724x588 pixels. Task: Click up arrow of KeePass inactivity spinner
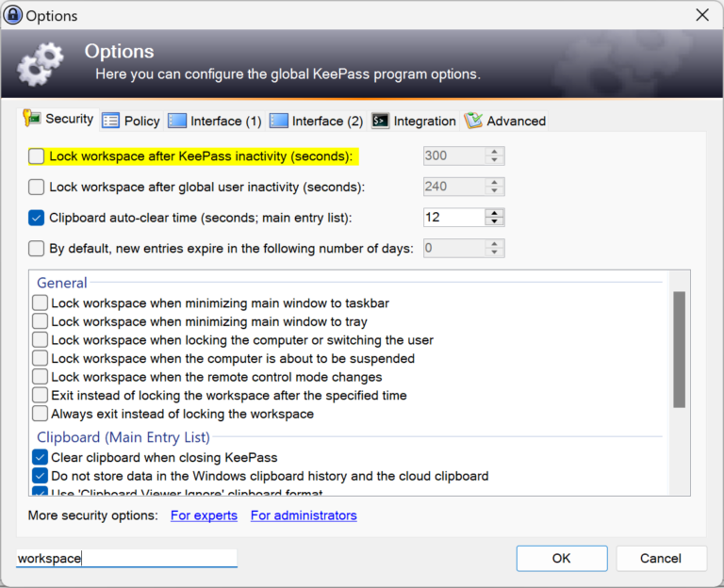pos(495,152)
